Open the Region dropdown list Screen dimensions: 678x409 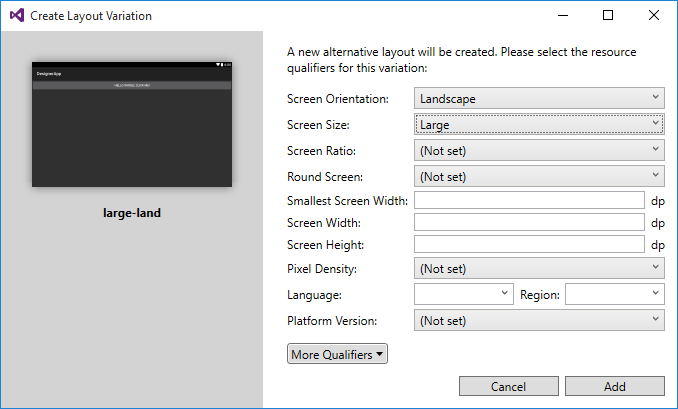point(614,294)
